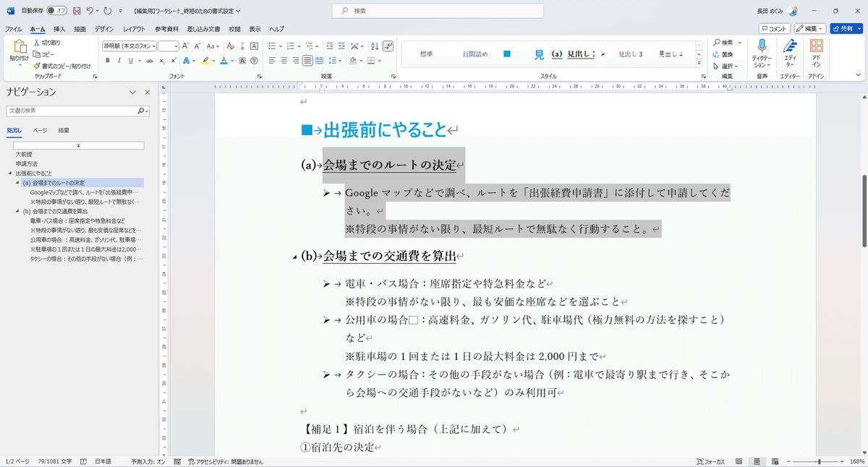Viewport: 868px width, 467px height.
Task: Open 編集 mode button
Action: coord(810,28)
